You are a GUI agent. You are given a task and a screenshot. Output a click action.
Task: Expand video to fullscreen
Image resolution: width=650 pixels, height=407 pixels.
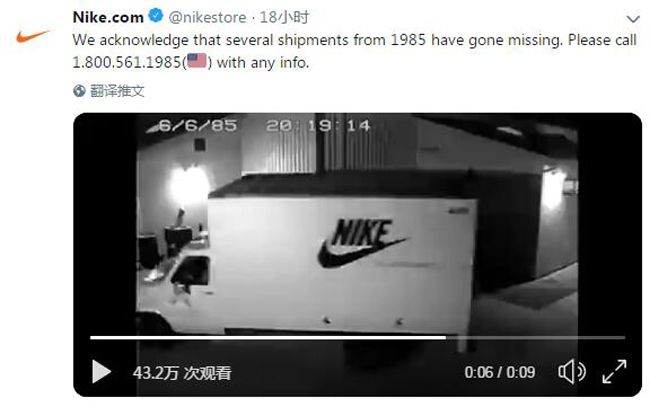tap(614, 371)
